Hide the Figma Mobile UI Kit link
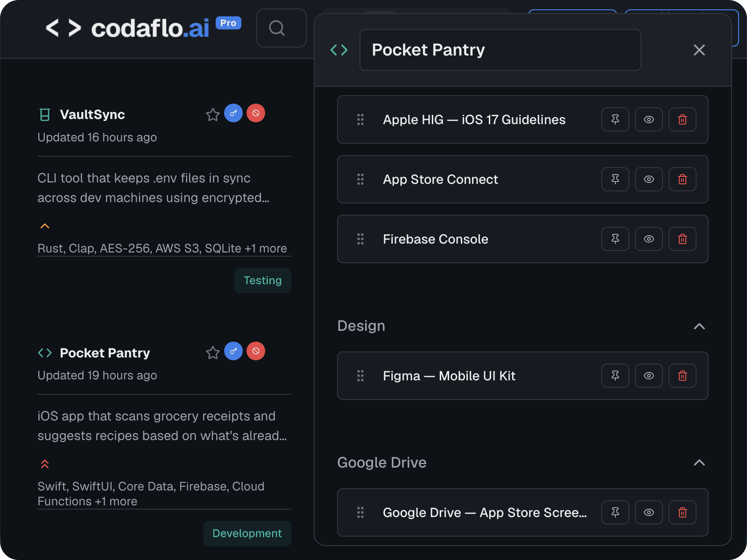 [x=648, y=376]
